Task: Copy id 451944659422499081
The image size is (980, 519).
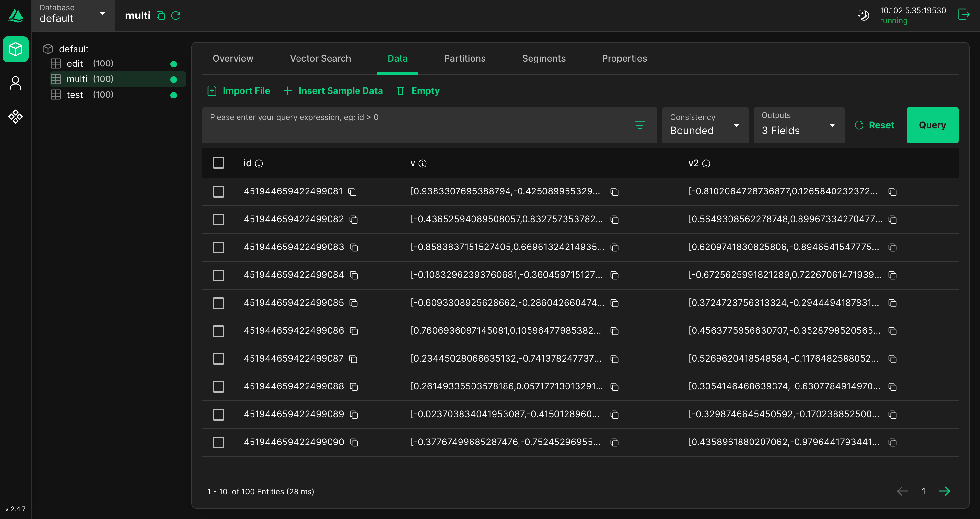Action: 353,192
